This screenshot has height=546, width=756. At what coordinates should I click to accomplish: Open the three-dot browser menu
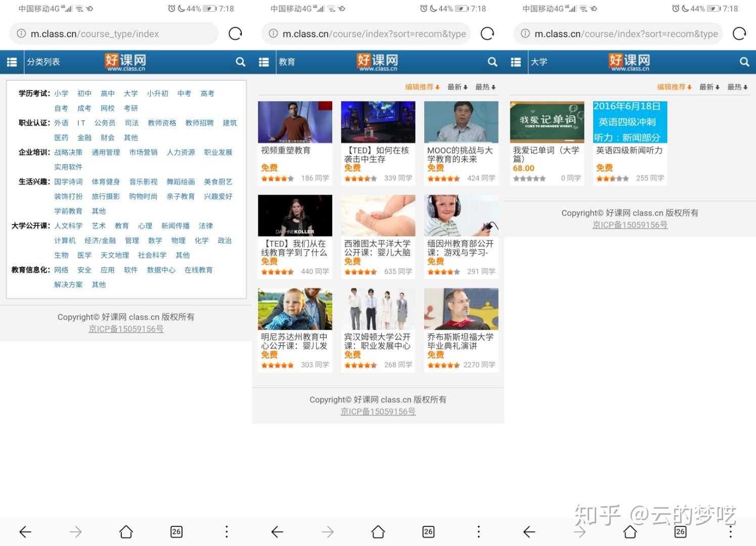coord(226,531)
